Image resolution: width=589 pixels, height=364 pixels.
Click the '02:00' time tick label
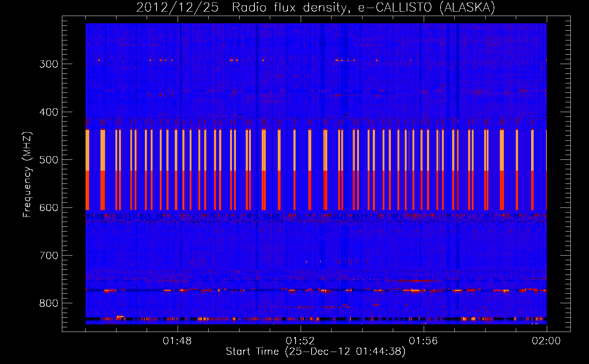pyautogui.click(x=546, y=341)
